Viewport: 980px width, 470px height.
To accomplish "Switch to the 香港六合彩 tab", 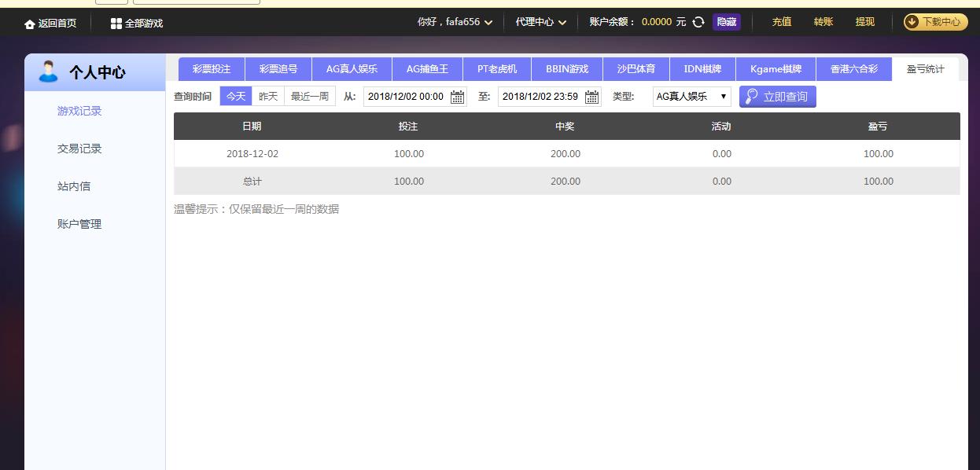I will 853,69.
